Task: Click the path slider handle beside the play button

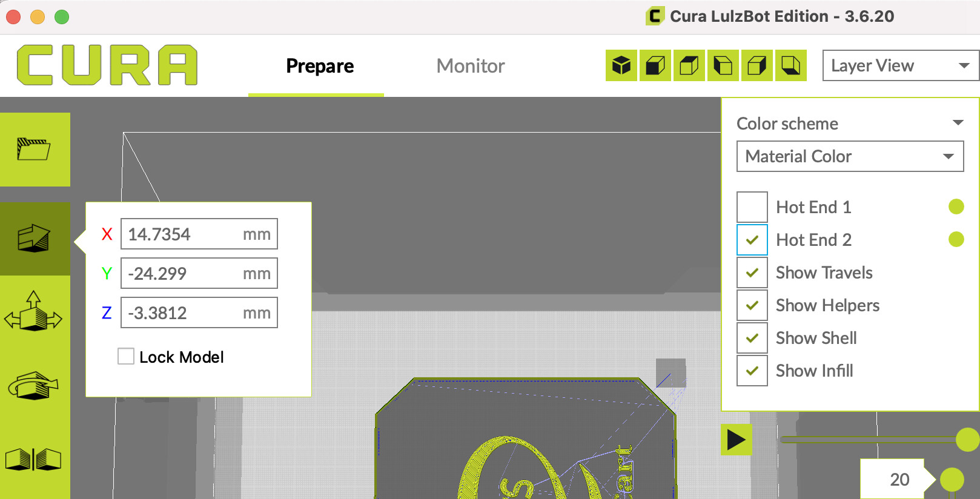Action: click(x=967, y=440)
